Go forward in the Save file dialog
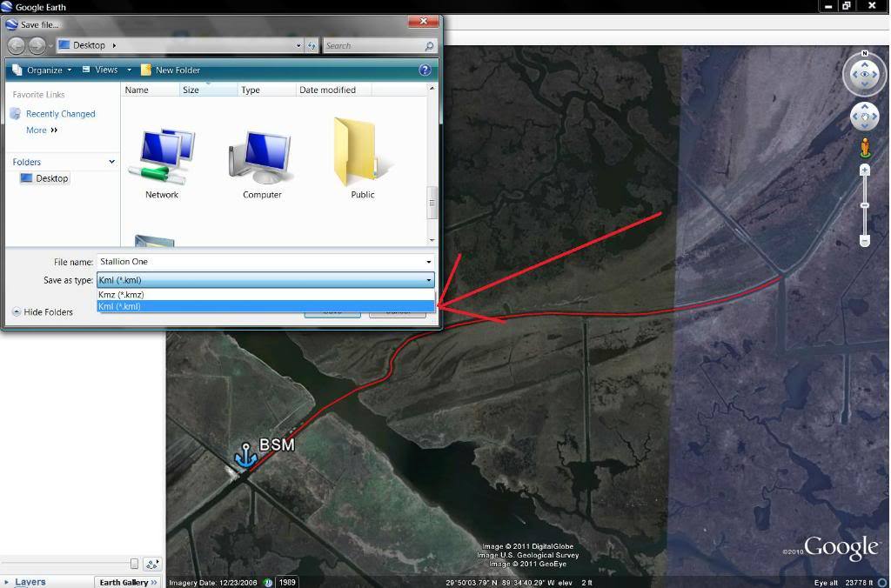 click(37, 45)
